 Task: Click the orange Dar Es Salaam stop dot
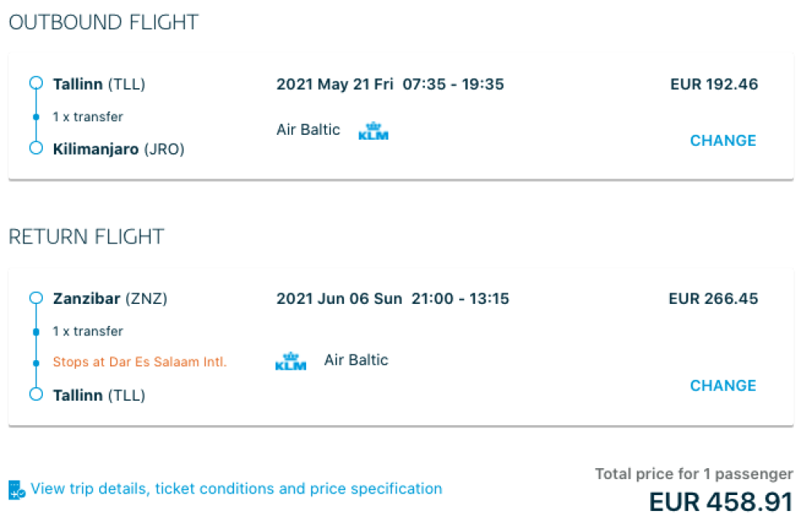(x=35, y=362)
